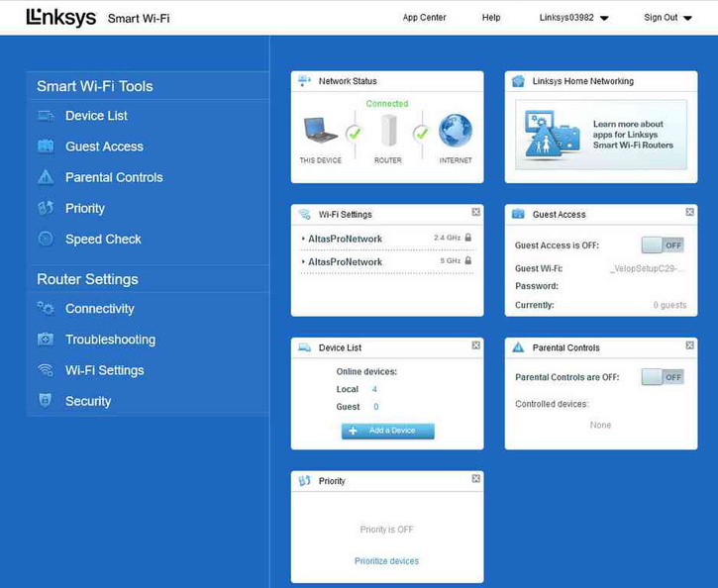Viewport: 718px width, 588px height.
Task: Click the Parental Controls warning triangle sidebar icon
Action: (46, 177)
